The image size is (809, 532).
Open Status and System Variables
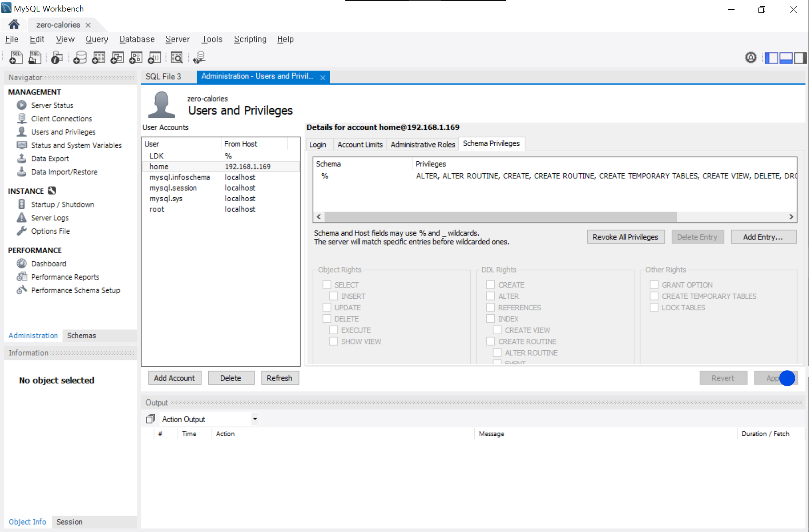[x=76, y=145]
